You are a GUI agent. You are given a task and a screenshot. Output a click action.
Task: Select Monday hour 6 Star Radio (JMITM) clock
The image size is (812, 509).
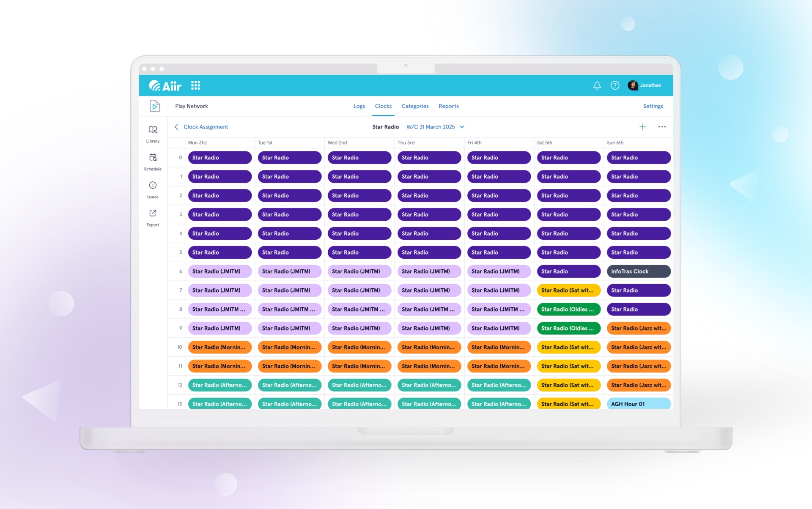[220, 271]
